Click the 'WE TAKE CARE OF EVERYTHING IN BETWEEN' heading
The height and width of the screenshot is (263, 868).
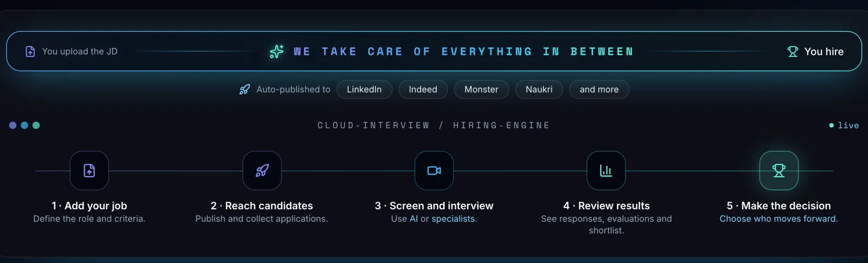pos(463,52)
